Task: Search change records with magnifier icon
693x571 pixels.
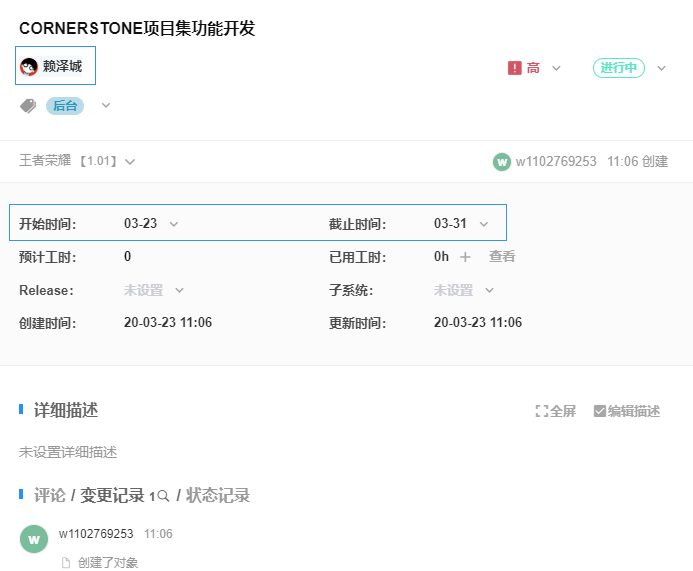Action: coord(163,496)
